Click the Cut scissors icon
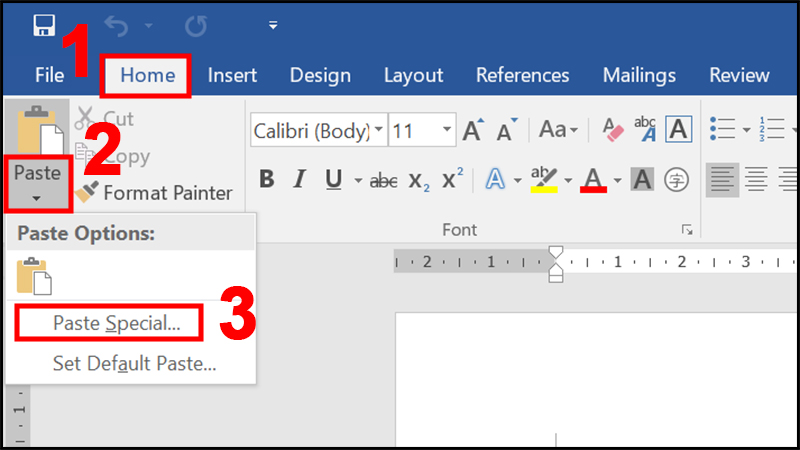This screenshot has height=450, width=800. click(x=87, y=118)
